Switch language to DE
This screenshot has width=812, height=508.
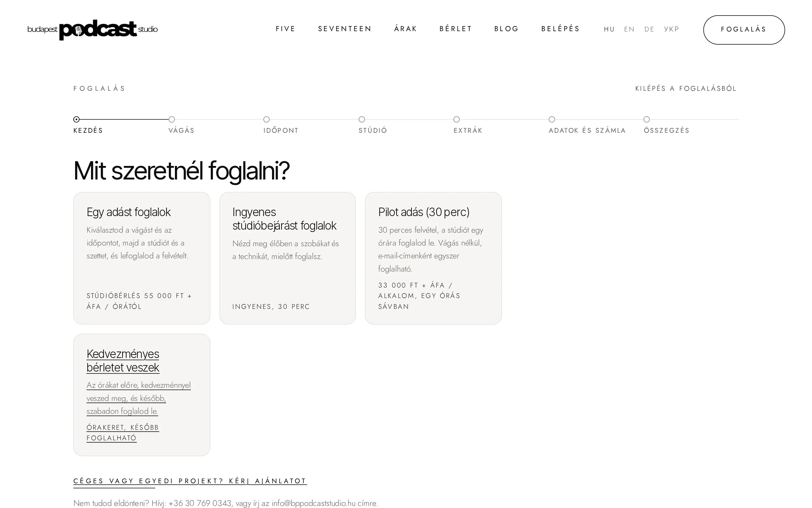tap(649, 29)
